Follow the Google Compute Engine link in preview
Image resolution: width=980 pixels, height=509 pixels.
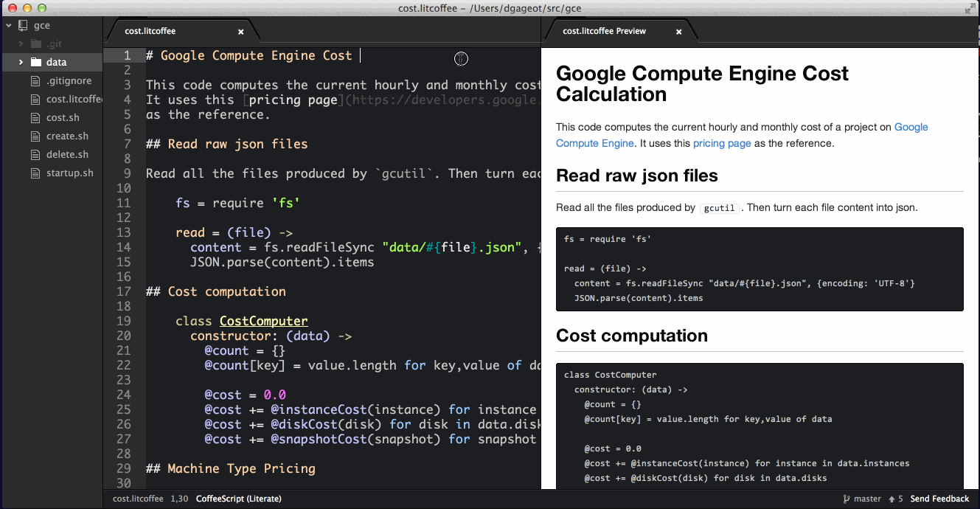click(x=742, y=135)
